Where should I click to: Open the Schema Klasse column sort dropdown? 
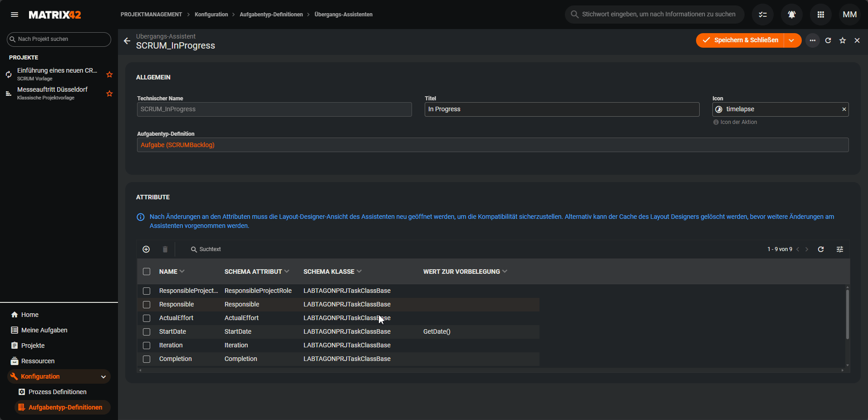(359, 272)
